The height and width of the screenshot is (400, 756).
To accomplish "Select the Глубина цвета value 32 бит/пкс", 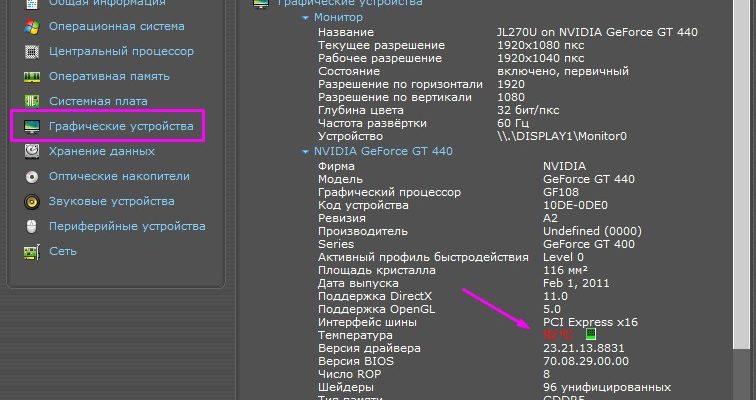I will [528, 110].
